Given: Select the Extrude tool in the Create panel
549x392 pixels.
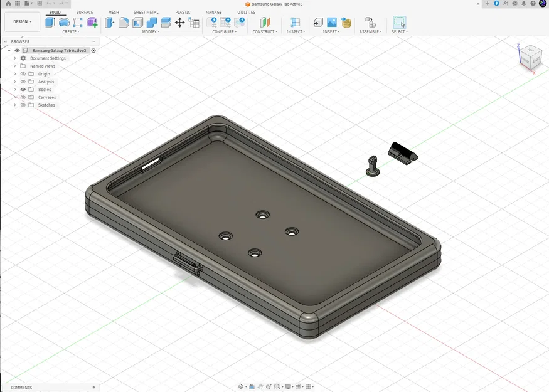Looking at the screenshot, I should click(50, 23).
